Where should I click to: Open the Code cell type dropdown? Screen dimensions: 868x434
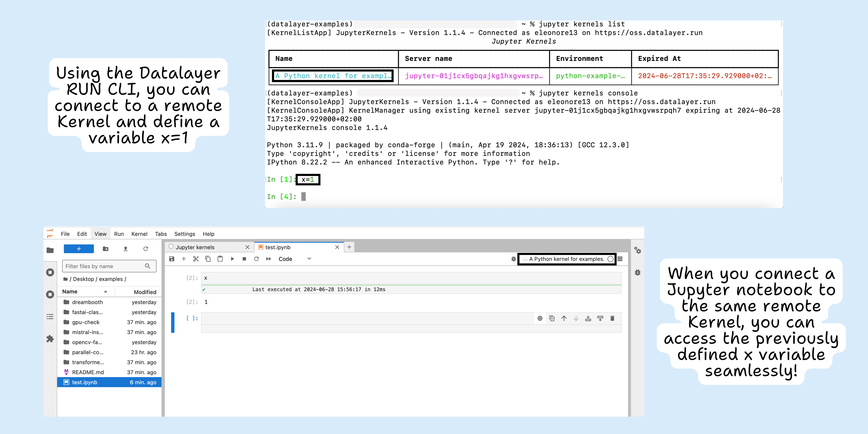coord(295,259)
